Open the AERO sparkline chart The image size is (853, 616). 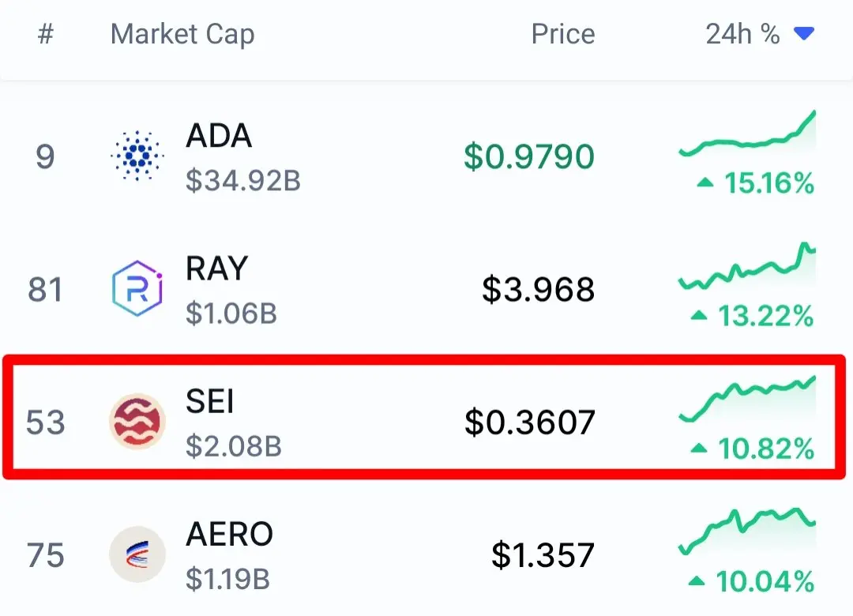click(x=747, y=531)
